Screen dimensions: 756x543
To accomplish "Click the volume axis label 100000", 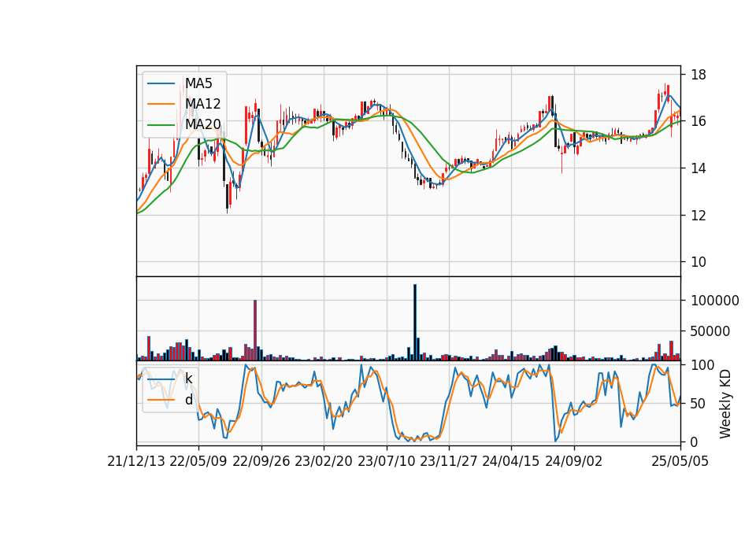I will [x=714, y=301].
